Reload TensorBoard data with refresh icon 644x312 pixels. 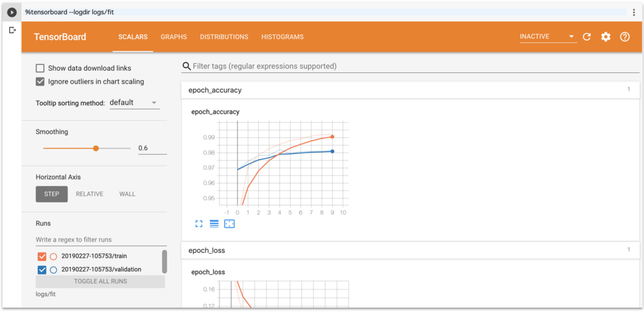click(x=587, y=37)
